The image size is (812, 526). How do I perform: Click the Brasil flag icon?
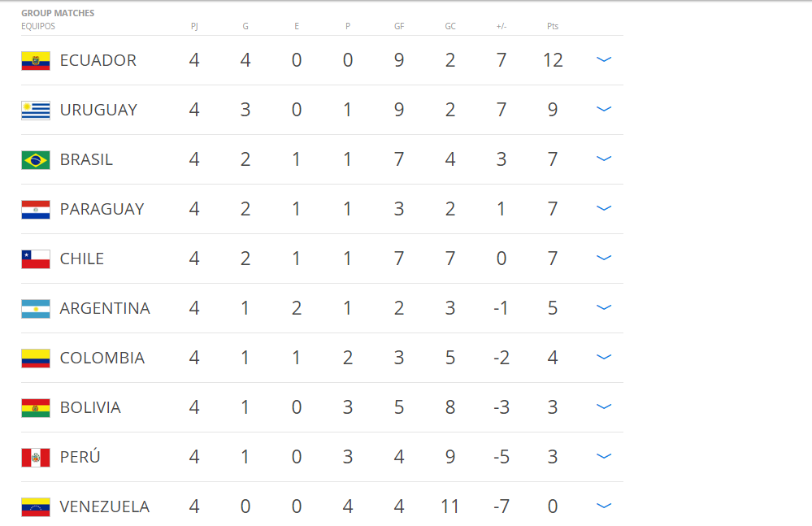coord(36,160)
